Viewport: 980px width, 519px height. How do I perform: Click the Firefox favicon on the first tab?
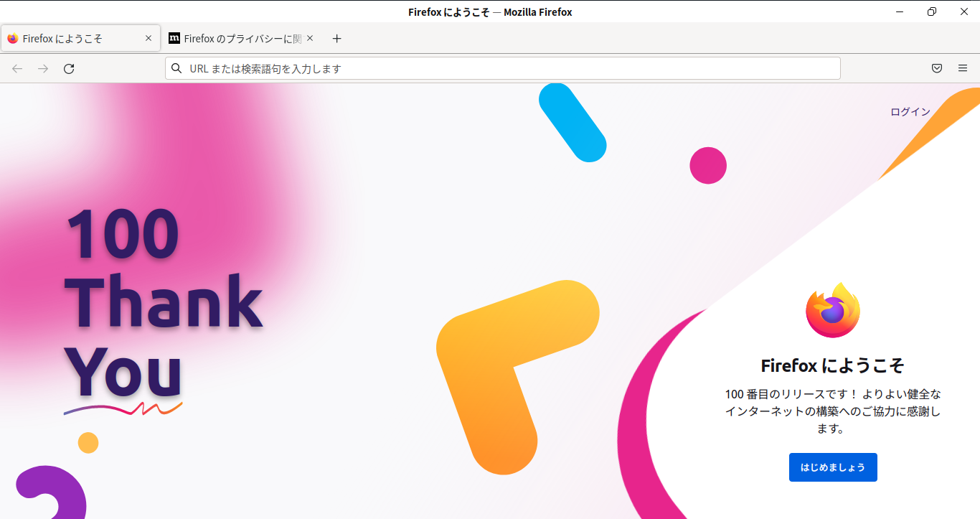(13, 39)
